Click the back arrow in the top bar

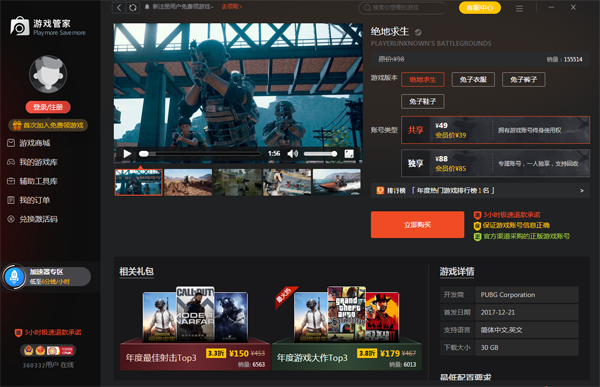[x=119, y=7]
